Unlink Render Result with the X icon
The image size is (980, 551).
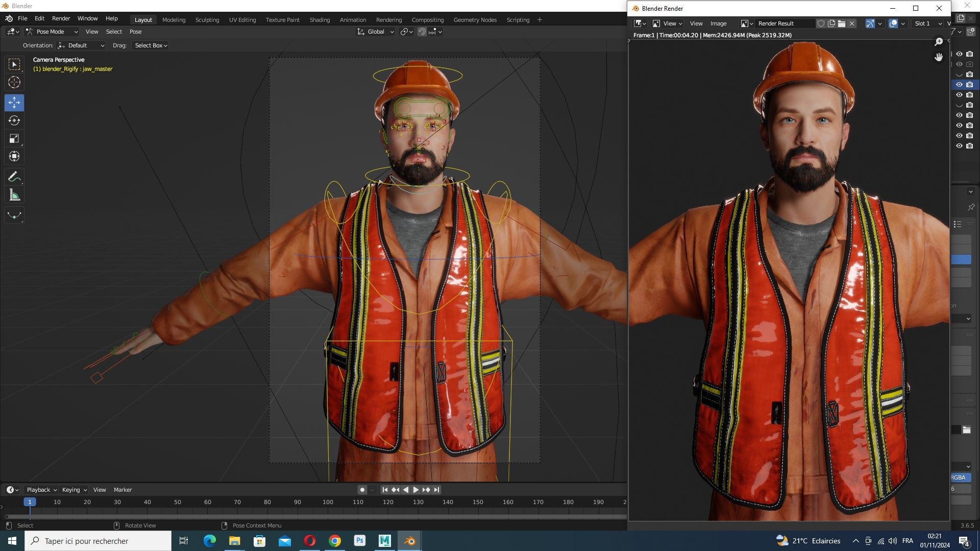click(852, 23)
